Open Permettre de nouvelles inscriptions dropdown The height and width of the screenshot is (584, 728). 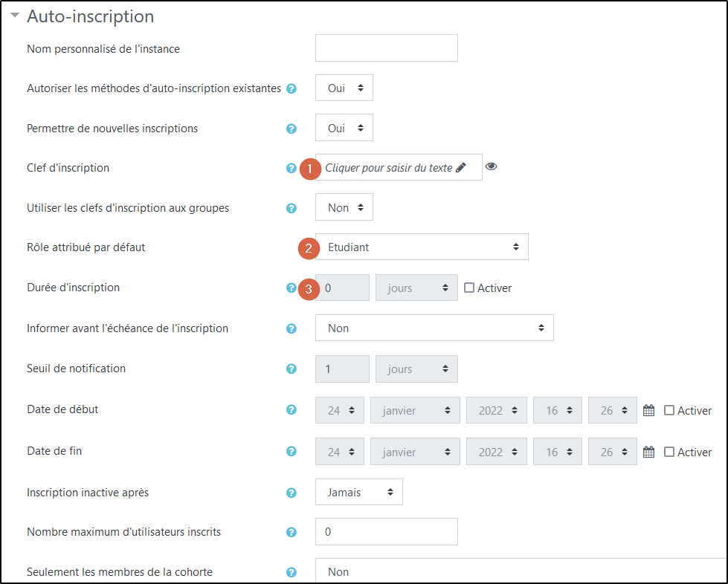click(344, 128)
